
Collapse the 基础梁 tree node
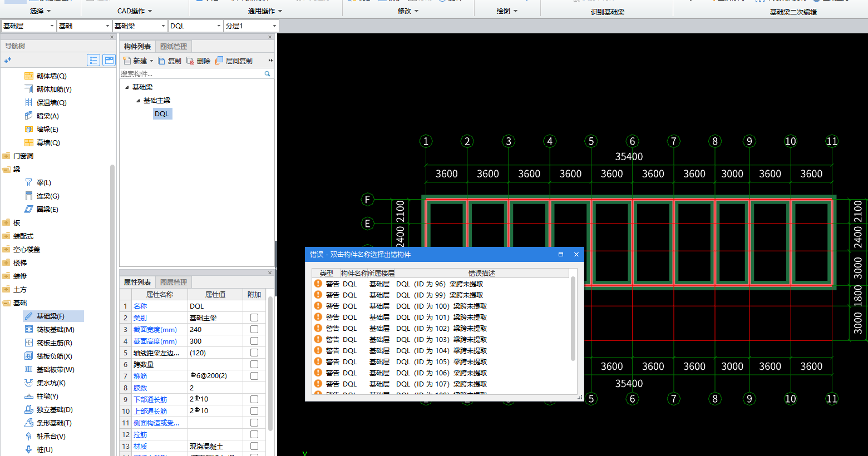pos(127,87)
